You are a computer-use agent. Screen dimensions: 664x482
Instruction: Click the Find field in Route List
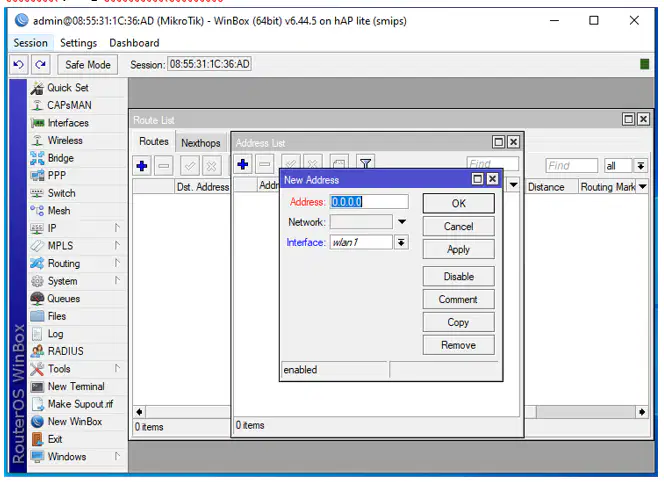tap(572, 166)
